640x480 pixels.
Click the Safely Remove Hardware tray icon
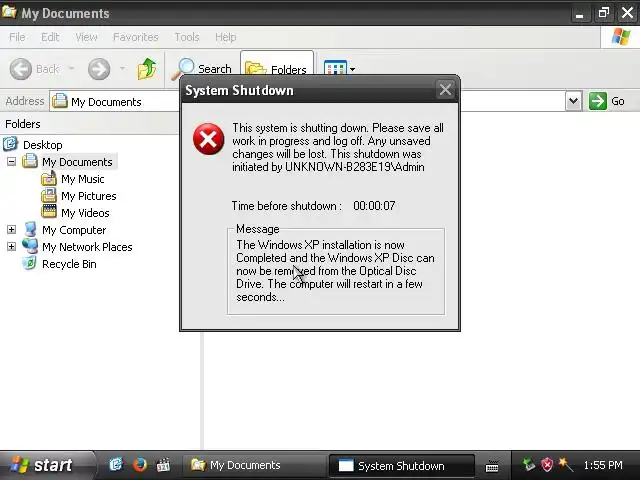[529, 465]
